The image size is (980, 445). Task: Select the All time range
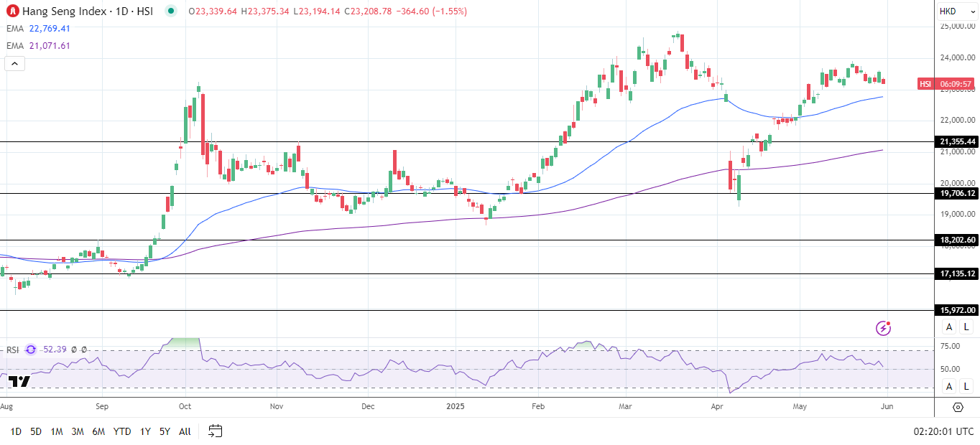click(x=185, y=431)
